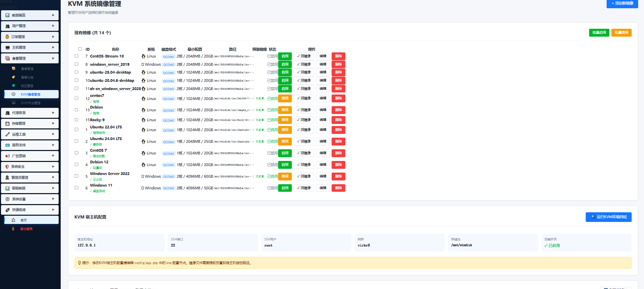The image size is (644, 289).
Task: Expand 主机管理 using its arrow
Action: click(53, 48)
